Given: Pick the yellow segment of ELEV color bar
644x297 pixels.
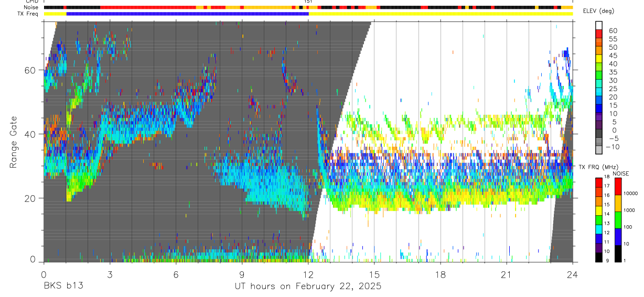Looking at the screenshot, I should (599, 59).
